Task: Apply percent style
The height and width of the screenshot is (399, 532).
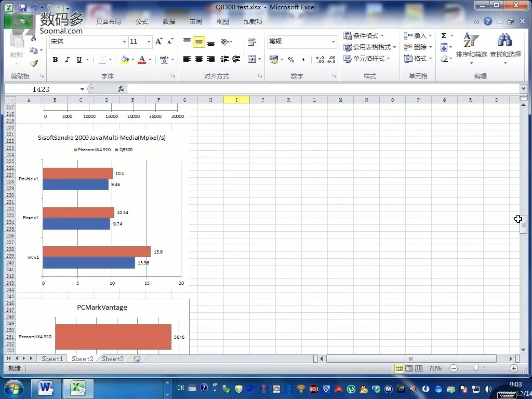Action: pyautogui.click(x=291, y=60)
